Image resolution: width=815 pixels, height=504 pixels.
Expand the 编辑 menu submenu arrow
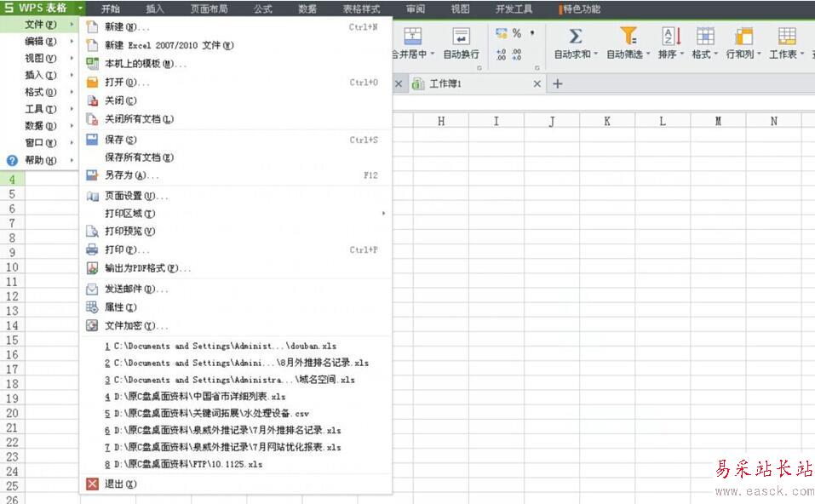coord(72,42)
